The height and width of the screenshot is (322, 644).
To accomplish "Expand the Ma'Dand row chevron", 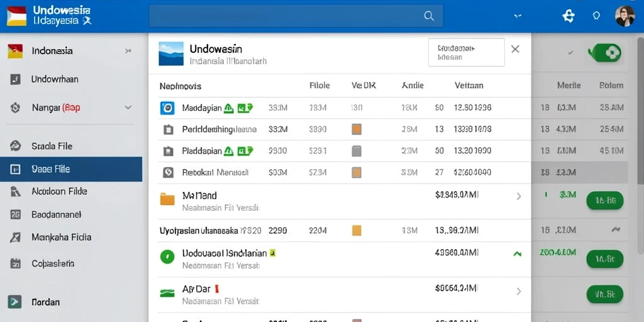I will coord(519,196).
